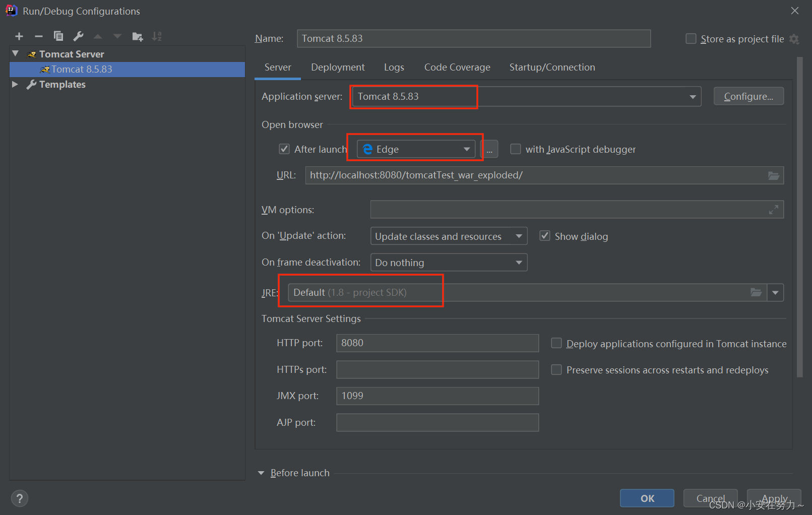Screen dimensions: 812x515
Task: Create new folder icon in toolbar
Action: 138,36
